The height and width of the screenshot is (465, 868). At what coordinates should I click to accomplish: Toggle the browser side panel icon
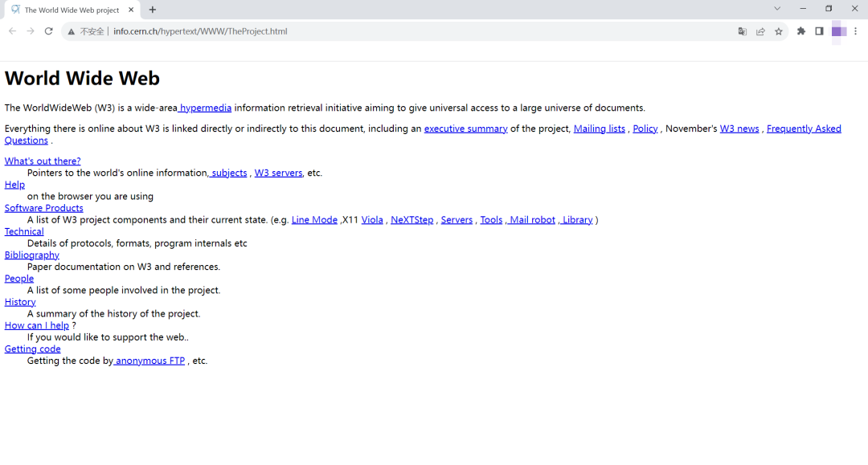pyautogui.click(x=819, y=31)
